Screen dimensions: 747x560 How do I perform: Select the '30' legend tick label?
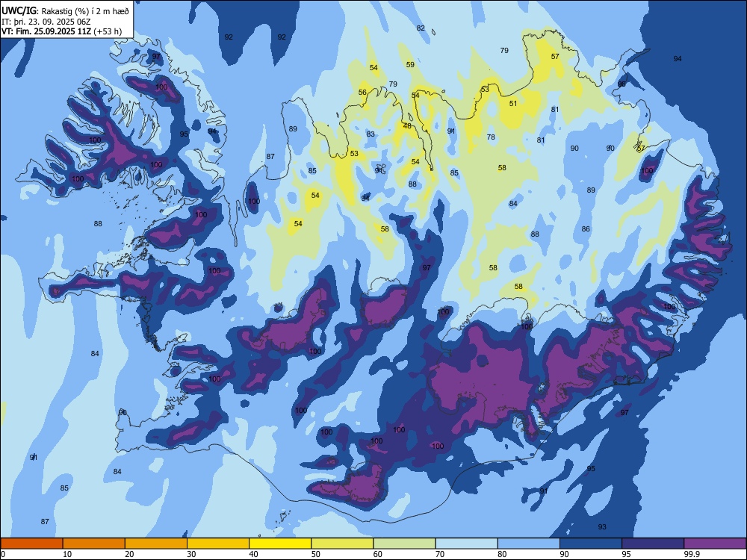click(x=191, y=554)
